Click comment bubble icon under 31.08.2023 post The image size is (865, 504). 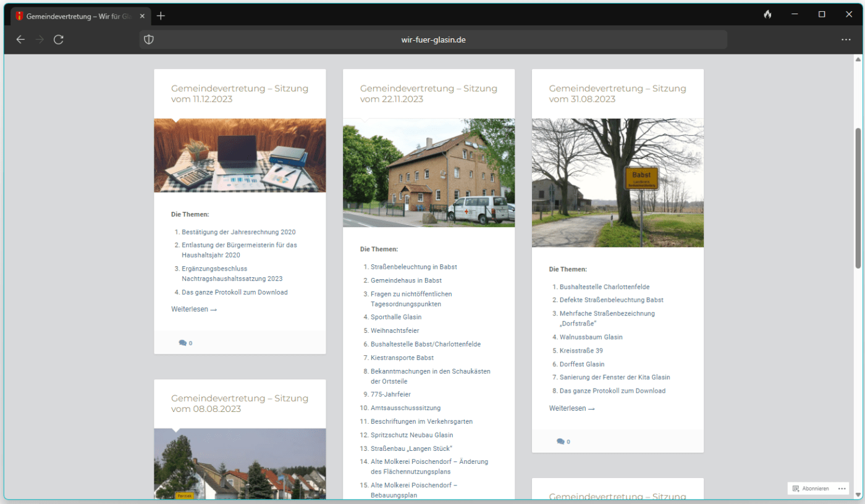pyautogui.click(x=560, y=442)
